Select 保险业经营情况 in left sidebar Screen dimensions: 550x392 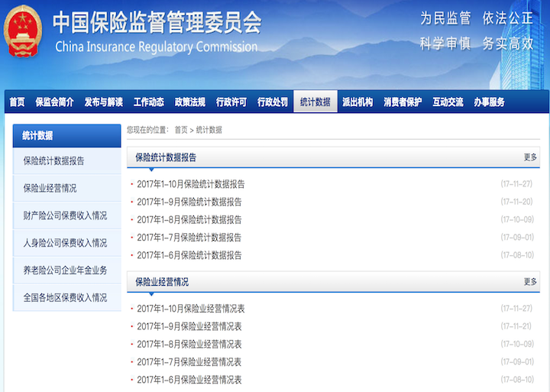point(67,188)
